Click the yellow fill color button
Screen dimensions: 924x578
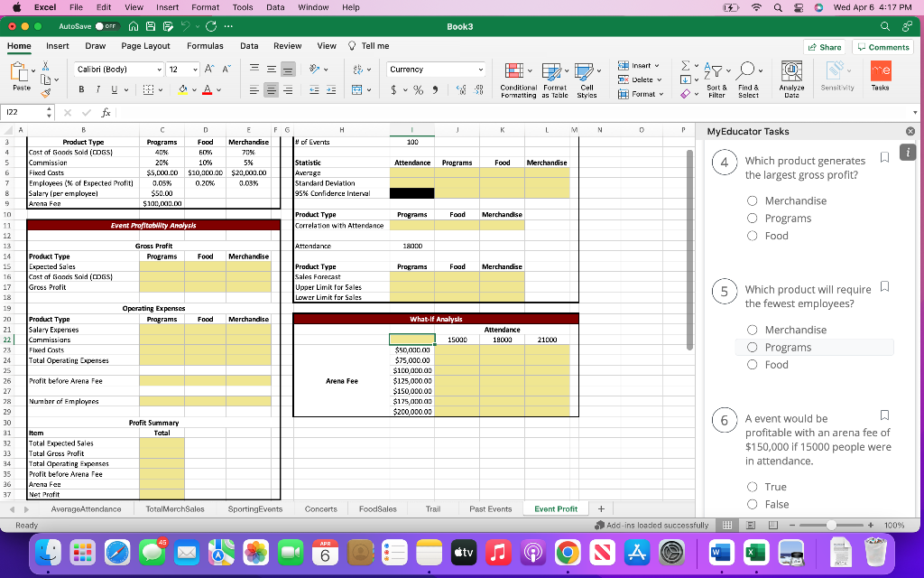click(x=182, y=90)
